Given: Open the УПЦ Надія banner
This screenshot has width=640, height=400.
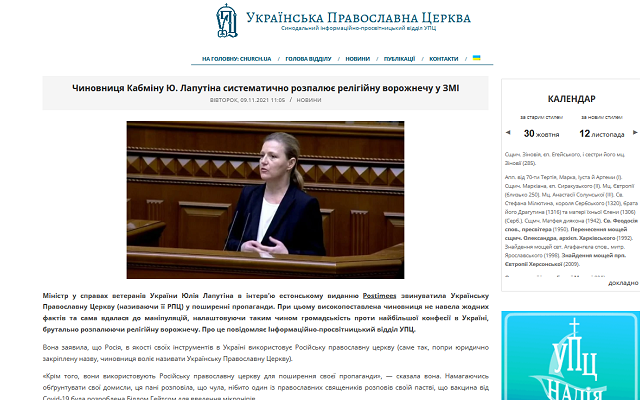Looking at the screenshot, I should point(571,356).
